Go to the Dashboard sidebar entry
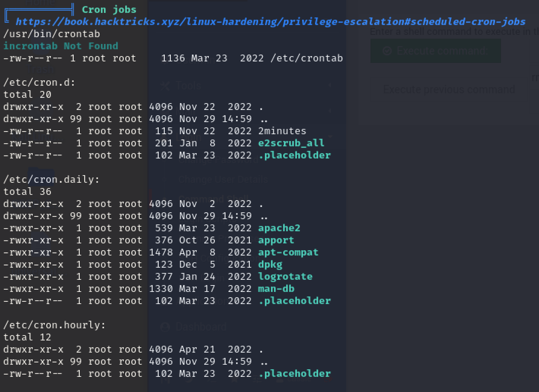Image resolution: width=539 pixels, height=392 pixels. (x=201, y=327)
